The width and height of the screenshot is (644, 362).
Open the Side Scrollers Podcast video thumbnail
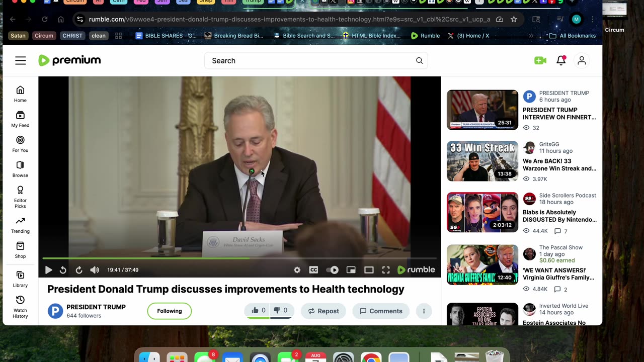click(x=482, y=212)
